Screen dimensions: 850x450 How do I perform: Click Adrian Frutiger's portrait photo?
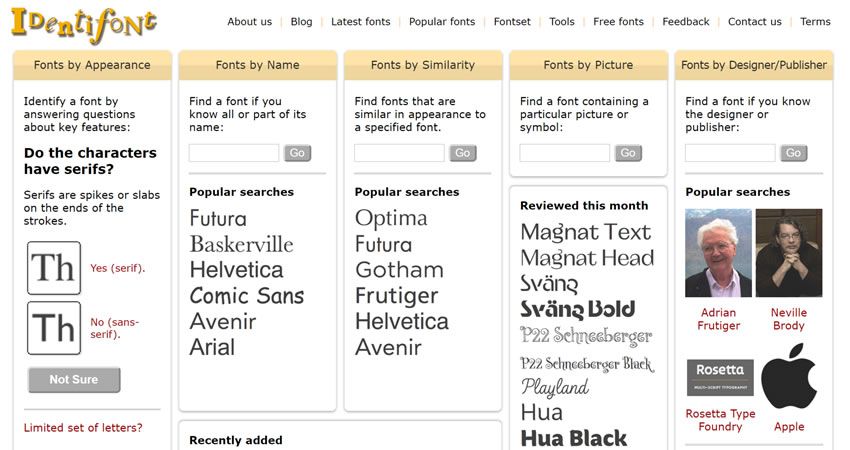tap(718, 253)
